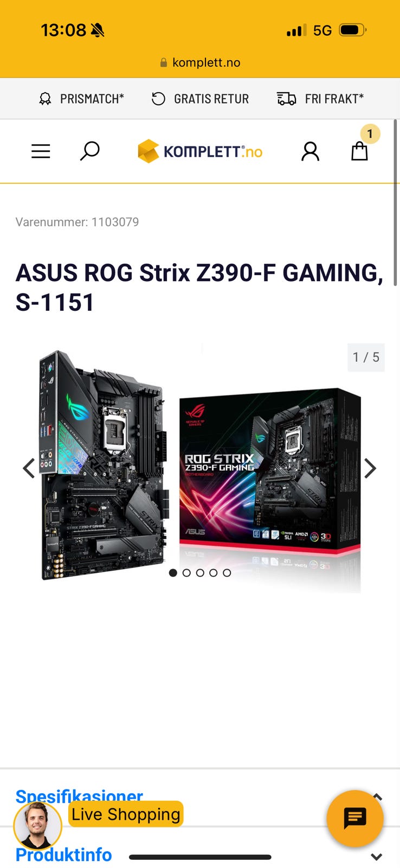Select the third carousel dot

pos(200,573)
